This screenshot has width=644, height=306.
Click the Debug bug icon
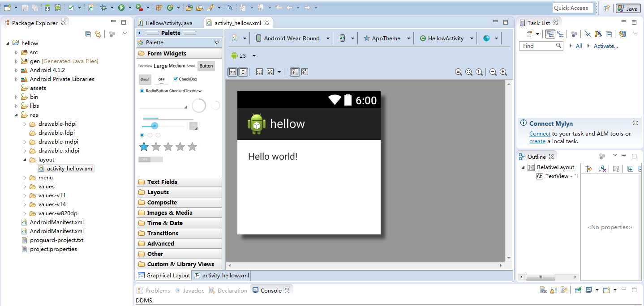[104, 8]
